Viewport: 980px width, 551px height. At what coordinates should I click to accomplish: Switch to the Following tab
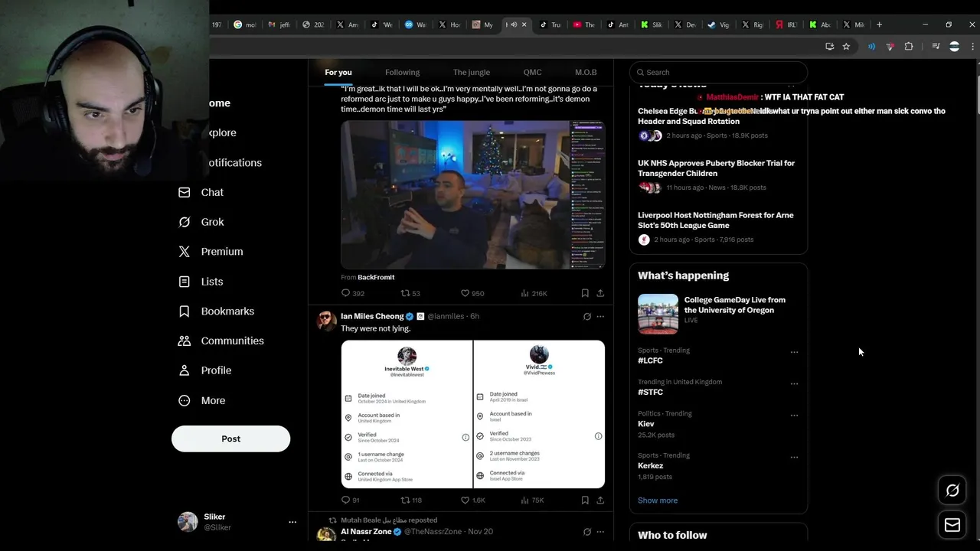402,72
